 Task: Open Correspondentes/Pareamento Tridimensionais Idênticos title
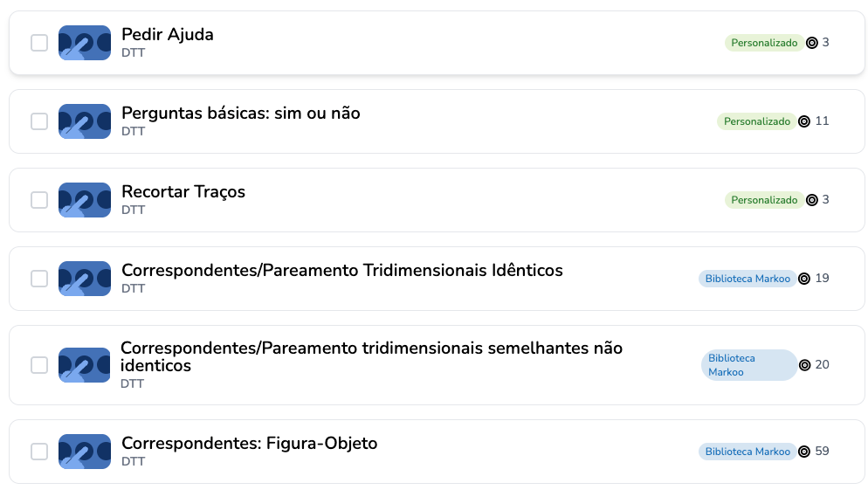pyautogui.click(x=342, y=271)
